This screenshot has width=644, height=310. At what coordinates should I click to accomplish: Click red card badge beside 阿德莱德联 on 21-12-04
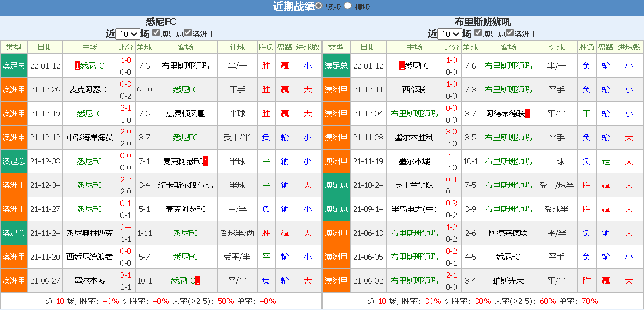tap(528, 114)
